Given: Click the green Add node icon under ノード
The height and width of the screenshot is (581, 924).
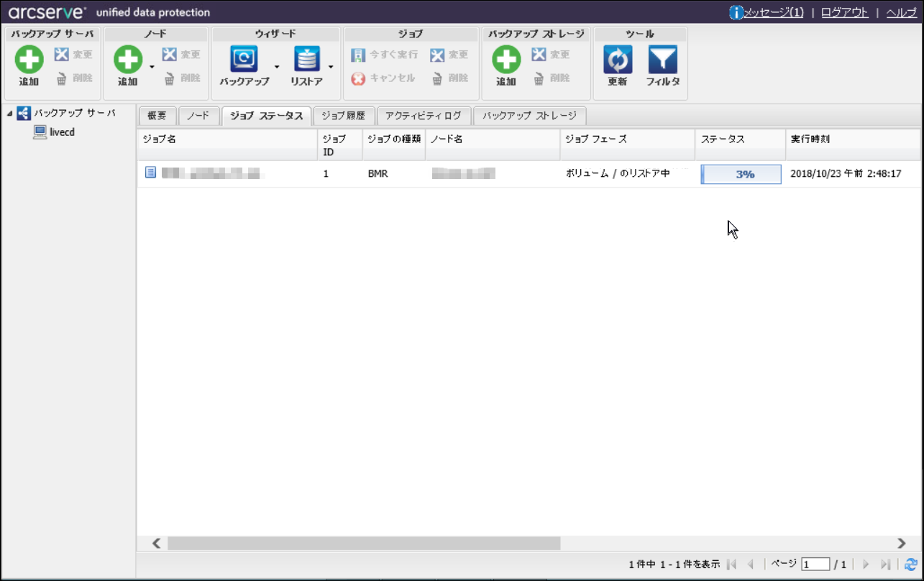Looking at the screenshot, I should [x=128, y=60].
